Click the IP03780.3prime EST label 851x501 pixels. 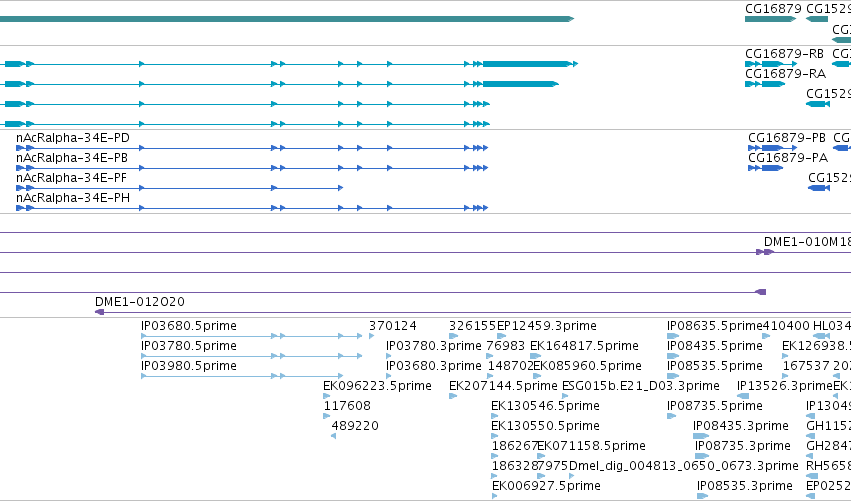click(434, 346)
